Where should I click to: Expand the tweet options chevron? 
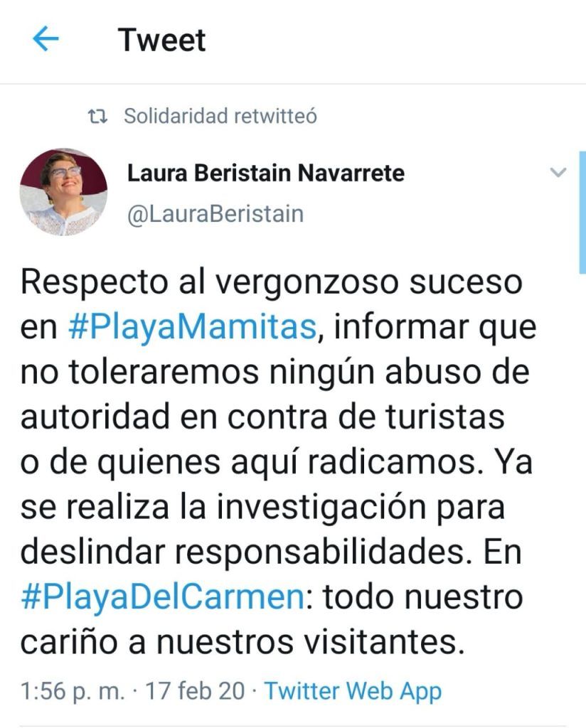pos(558,172)
